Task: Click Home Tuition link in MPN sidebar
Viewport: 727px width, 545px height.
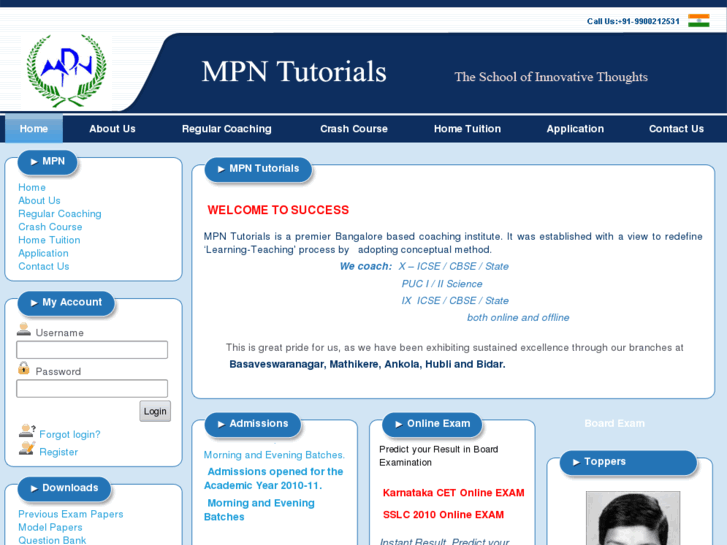Action: click(x=49, y=240)
